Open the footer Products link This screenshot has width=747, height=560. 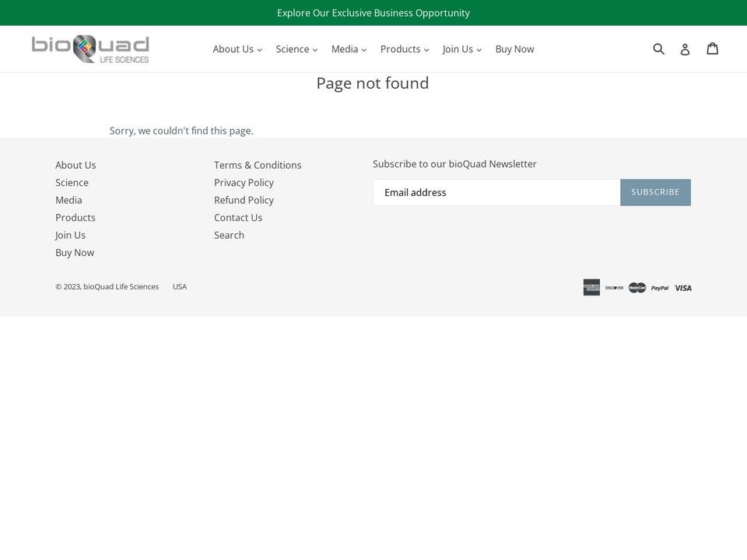pos(75,218)
